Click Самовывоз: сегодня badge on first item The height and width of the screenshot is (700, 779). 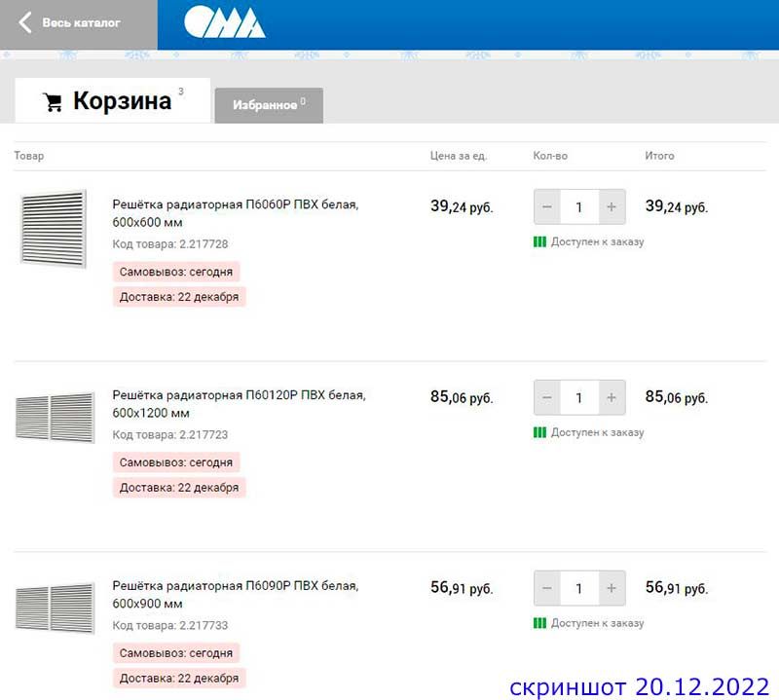click(x=178, y=272)
